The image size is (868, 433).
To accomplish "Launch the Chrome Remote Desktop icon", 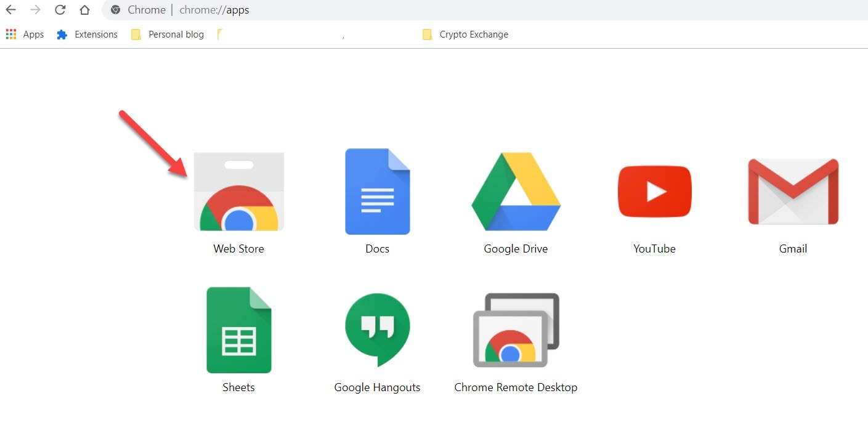I will [516, 330].
